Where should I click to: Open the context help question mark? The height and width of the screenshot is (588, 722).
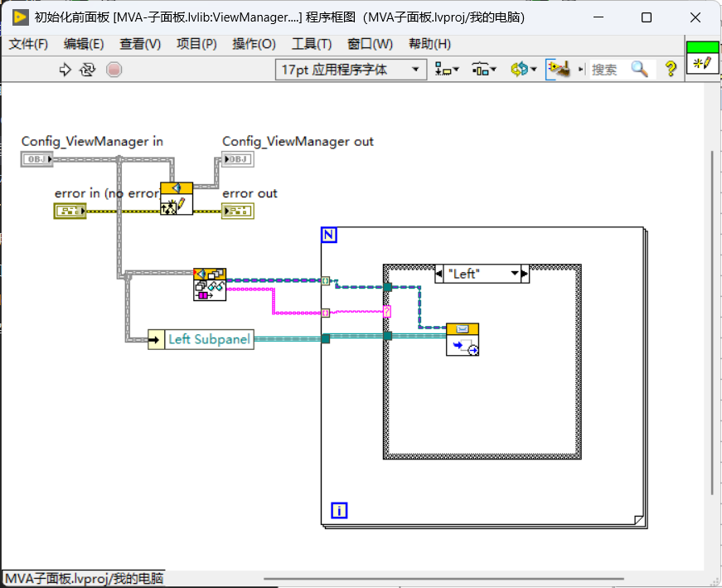(671, 70)
